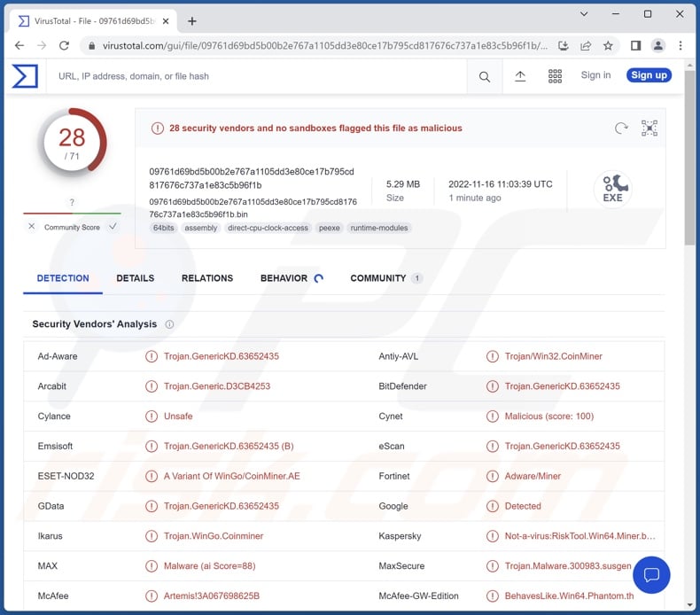The image size is (700, 615).
Task: Open the Chrome three-dot menu
Action: click(x=681, y=45)
